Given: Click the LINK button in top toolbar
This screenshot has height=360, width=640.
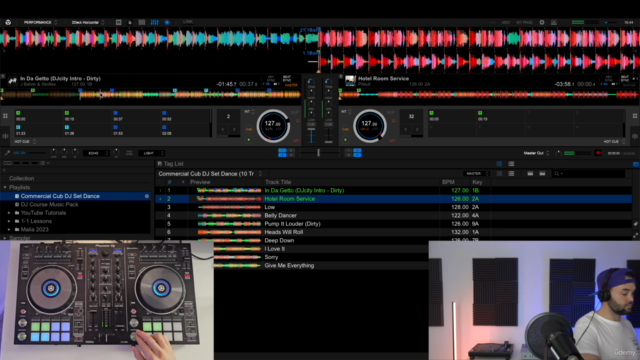Looking at the screenshot, I should coord(188,22).
